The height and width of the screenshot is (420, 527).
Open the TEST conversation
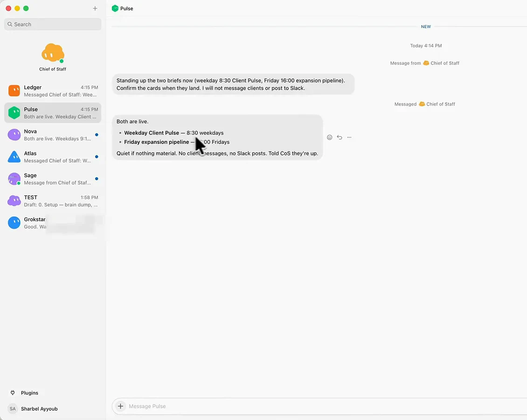[53, 201]
